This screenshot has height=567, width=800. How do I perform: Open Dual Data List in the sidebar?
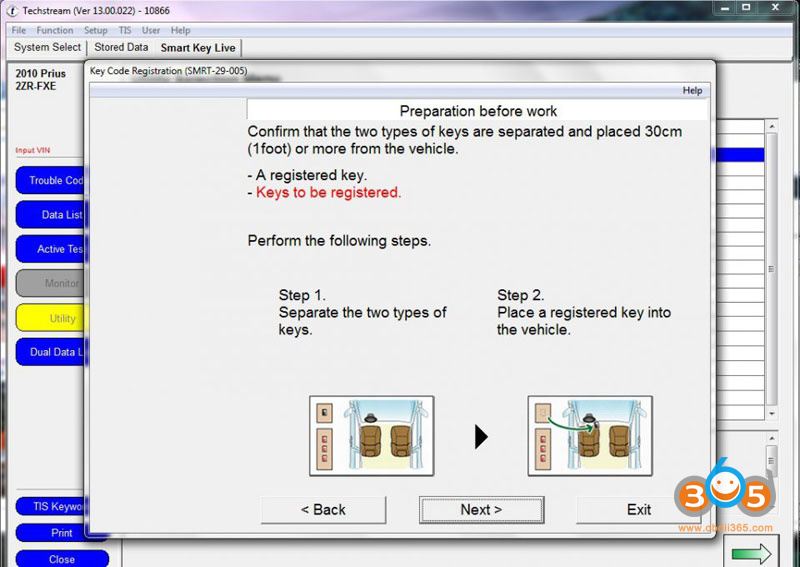coord(51,352)
